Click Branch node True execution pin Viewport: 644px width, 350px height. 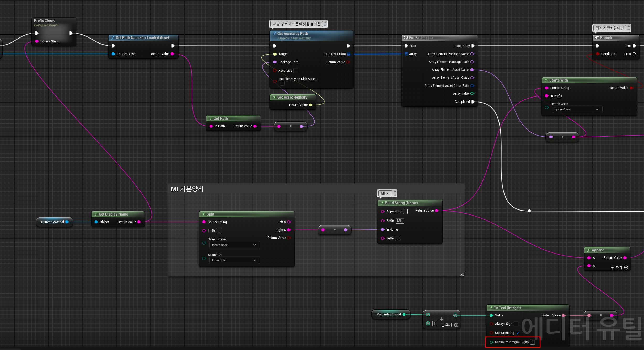coord(635,46)
